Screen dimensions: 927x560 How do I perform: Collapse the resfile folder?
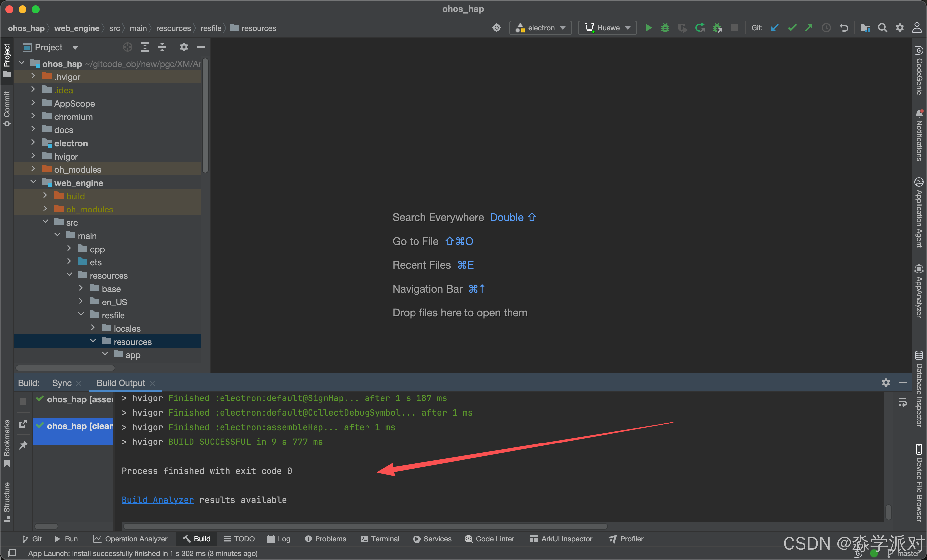coord(81,315)
